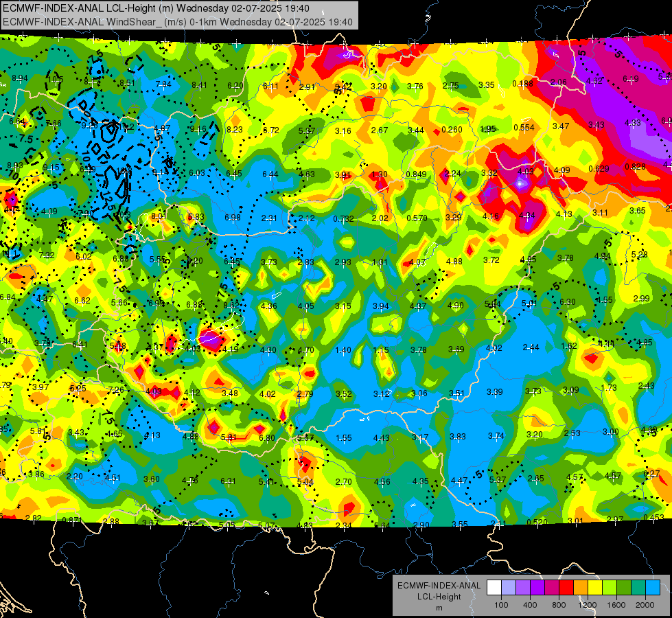Click the map value 6.11
This screenshot has width=672, height=618.
(x=270, y=87)
